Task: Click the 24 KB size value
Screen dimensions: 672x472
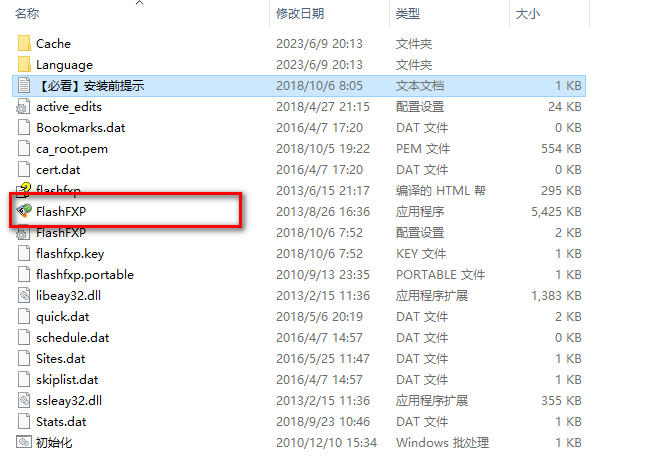Action: [564, 107]
